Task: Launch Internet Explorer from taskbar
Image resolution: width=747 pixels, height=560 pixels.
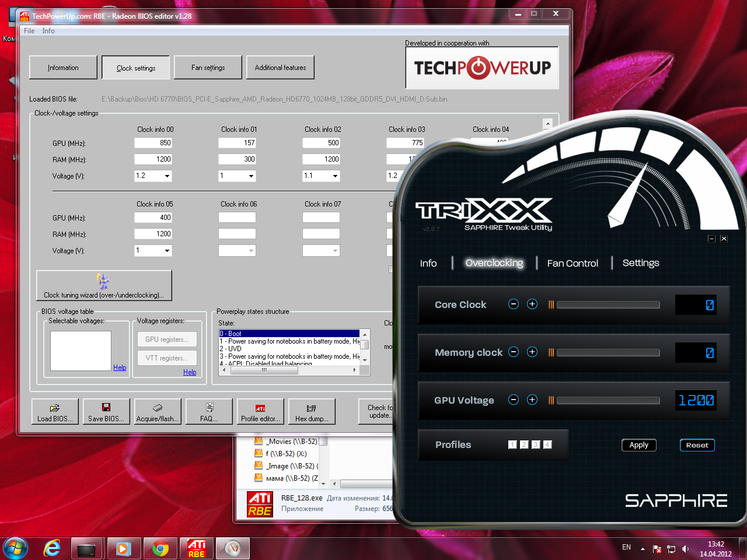Action: point(52,548)
